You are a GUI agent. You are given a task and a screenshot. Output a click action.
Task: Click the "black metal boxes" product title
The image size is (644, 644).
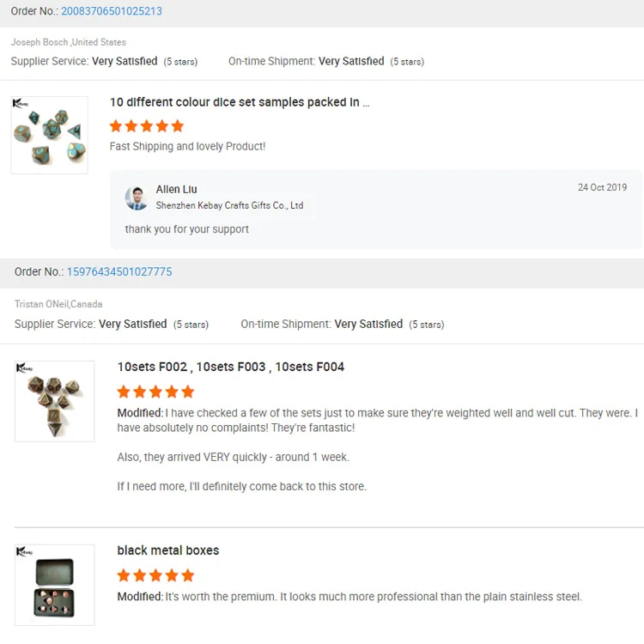[x=168, y=550]
